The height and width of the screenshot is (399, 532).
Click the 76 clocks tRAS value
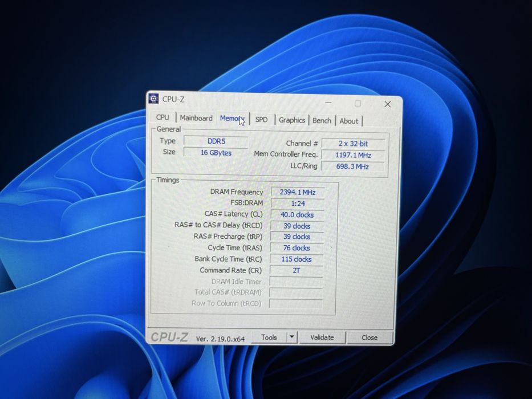[x=297, y=248]
